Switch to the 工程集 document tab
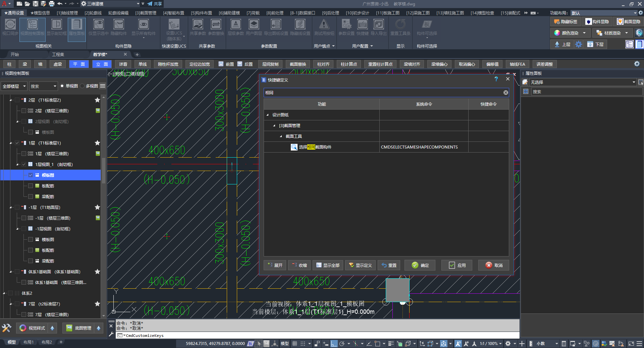The width and height of the screenshot is (644, 348). pos(58,54)
